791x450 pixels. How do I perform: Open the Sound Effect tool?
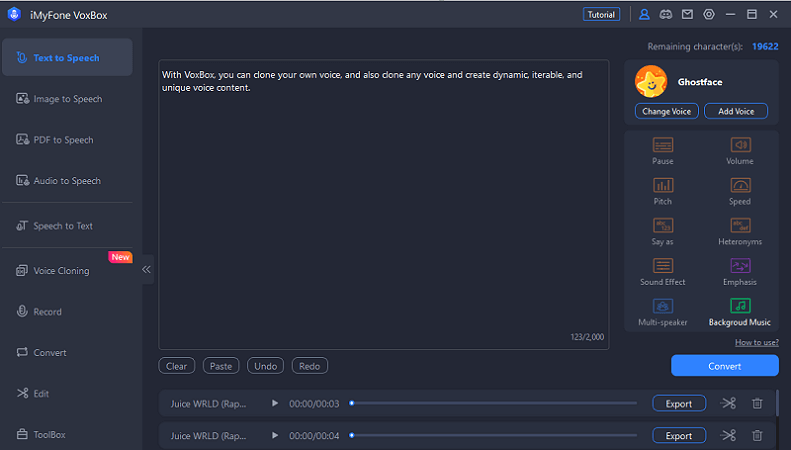(663, 272)
